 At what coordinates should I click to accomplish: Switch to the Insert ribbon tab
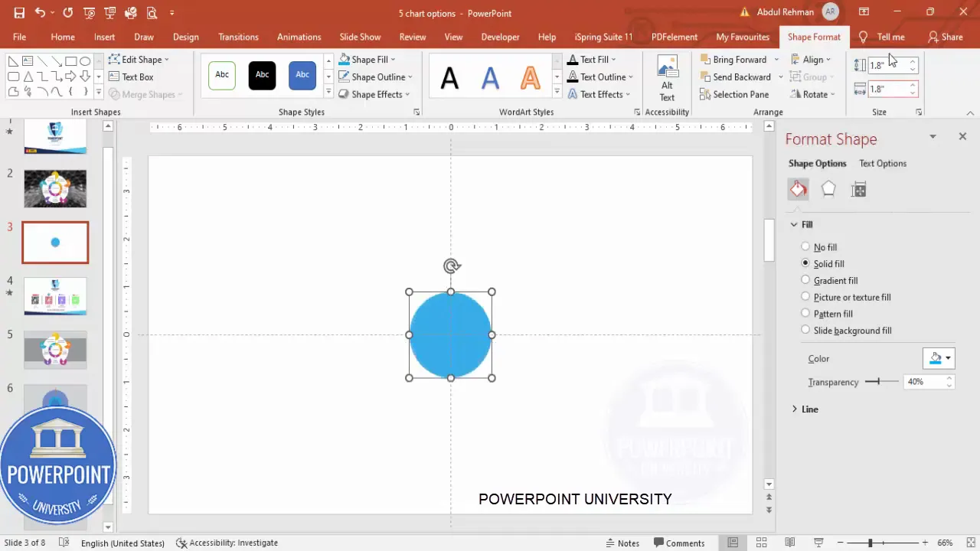tap(104, 37)
